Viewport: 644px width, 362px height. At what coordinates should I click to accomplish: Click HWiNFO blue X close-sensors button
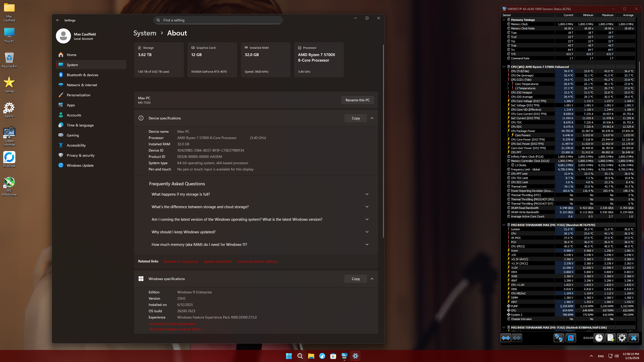633,338
